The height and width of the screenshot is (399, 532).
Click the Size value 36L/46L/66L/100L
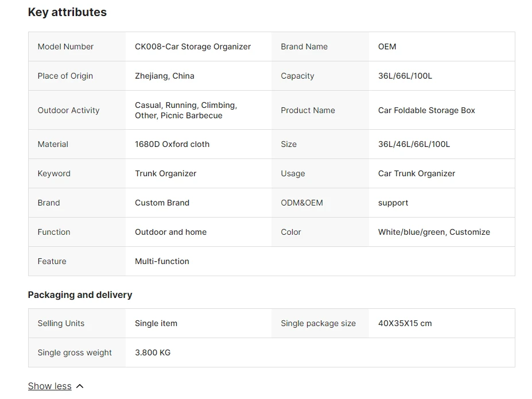[414, 144]
